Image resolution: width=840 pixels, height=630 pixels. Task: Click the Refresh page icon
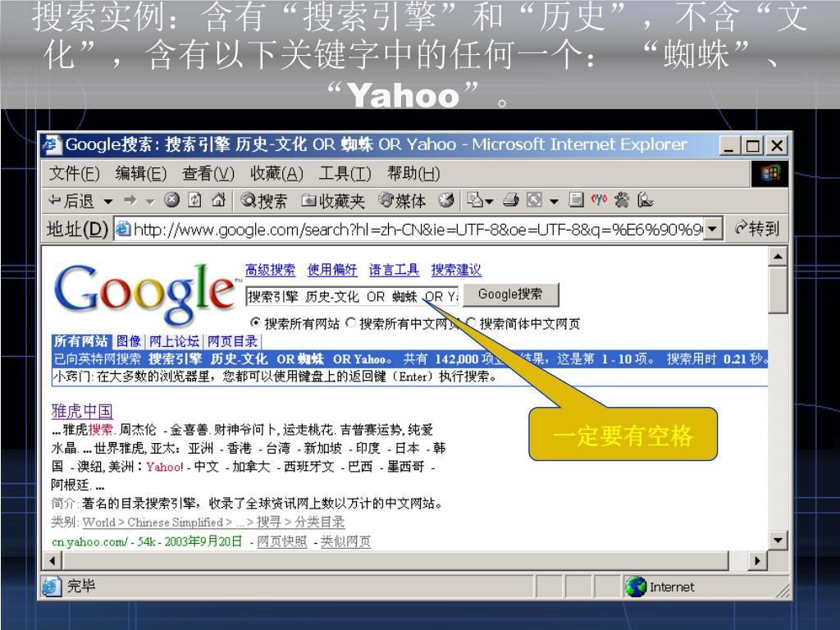coord(195,200)
